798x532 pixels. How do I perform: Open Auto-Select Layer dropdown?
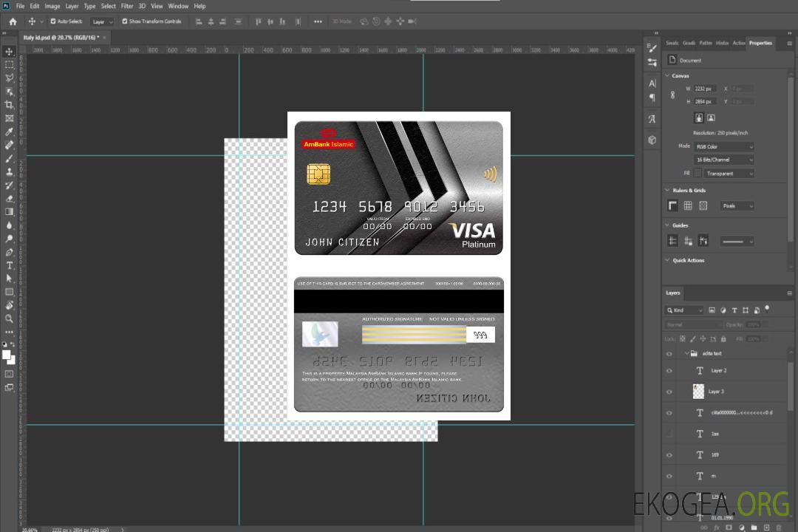pyautogui.click(x=102, y=21)
